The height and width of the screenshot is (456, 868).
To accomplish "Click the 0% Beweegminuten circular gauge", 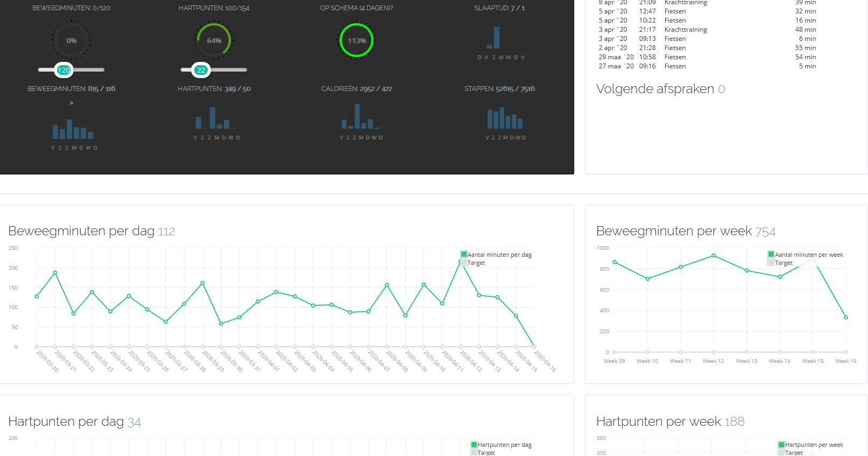I will click(x=72, y=40).
